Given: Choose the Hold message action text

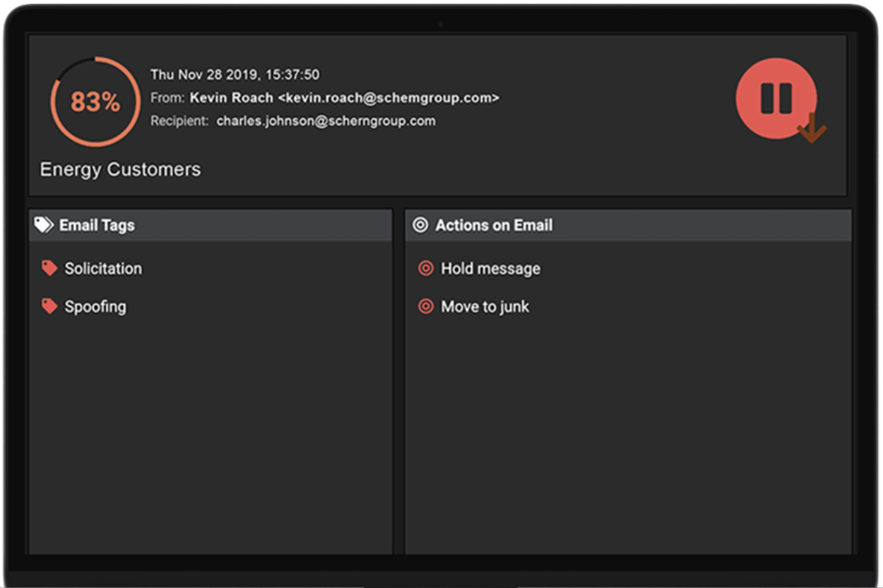Looking at the screenshot, I should click(491, 268).
